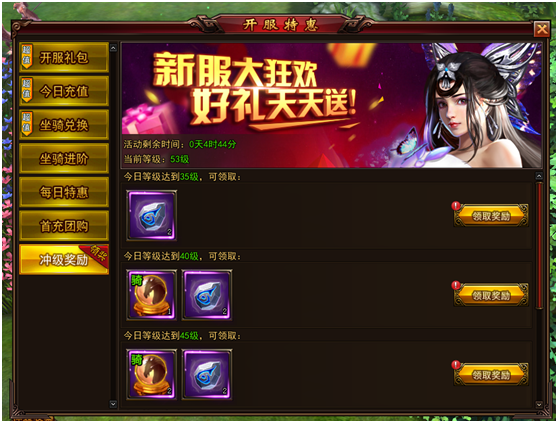Click the red alert badge on level 45 claim button

point(456,365)
